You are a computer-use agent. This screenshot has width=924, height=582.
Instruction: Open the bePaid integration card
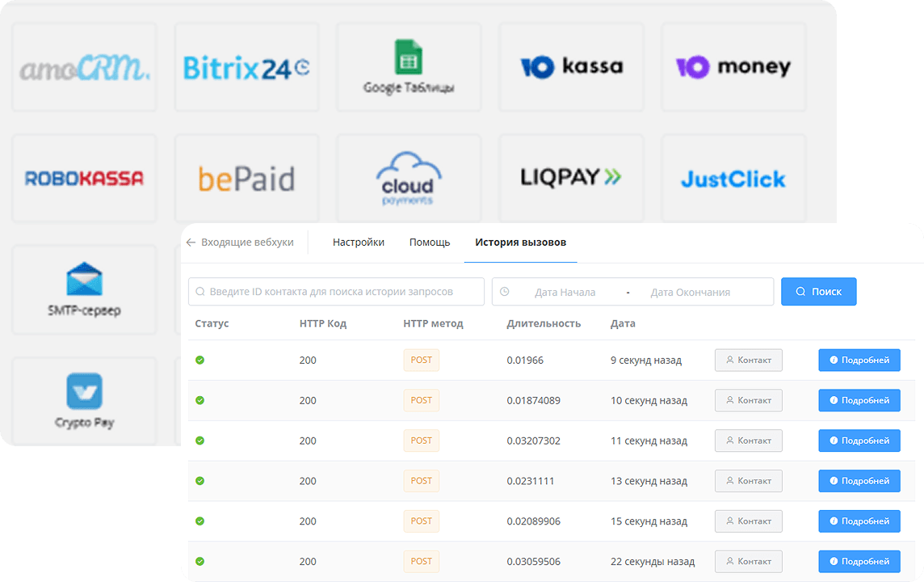click(246, 178)
